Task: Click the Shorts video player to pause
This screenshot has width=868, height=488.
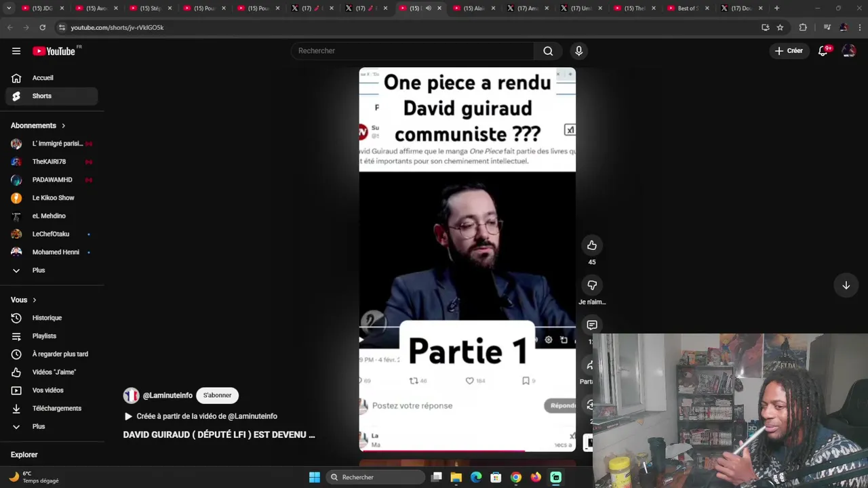Action: [x=467, y=260]
